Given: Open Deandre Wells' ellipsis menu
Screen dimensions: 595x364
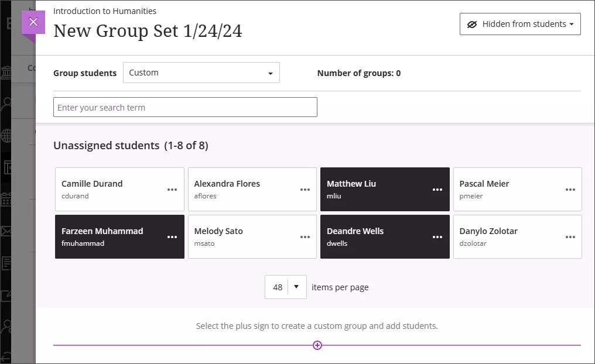Looking at the screenshot, I should 437,236.
